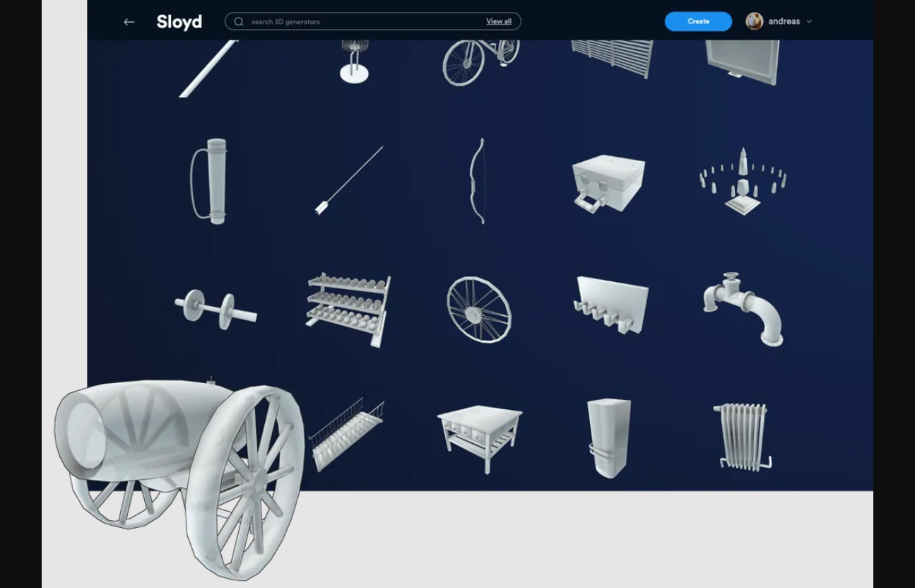Expand the andreas account dropdown chevron

tap(809, 22)
